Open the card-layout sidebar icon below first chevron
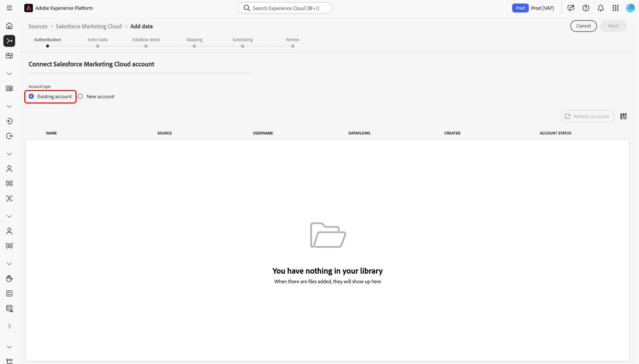Screen dimensions: 639x364 tap(9, 88)
